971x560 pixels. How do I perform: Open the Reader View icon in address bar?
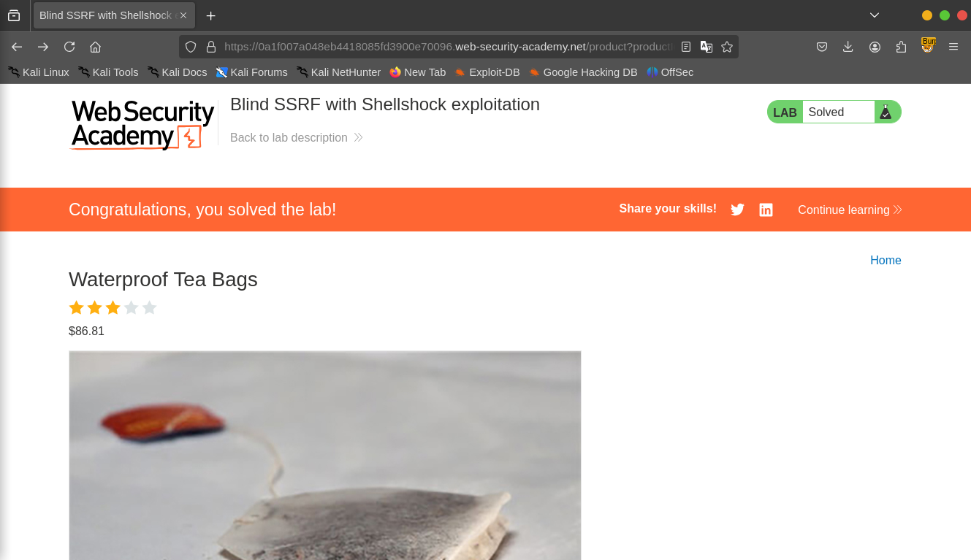tap(686, 47)
